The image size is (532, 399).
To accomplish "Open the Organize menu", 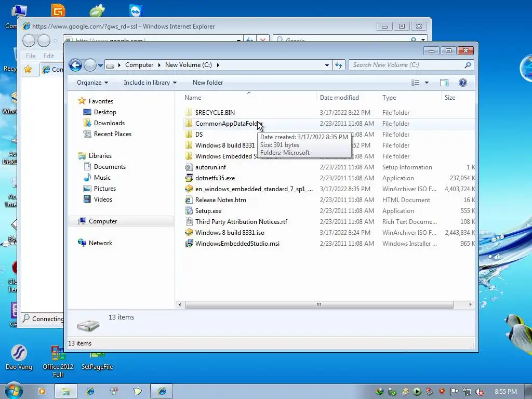I will [x=92, y=83].
